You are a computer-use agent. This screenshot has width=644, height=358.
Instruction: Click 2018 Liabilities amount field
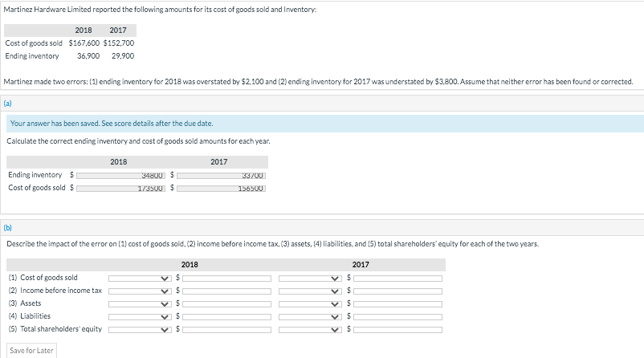226,317
